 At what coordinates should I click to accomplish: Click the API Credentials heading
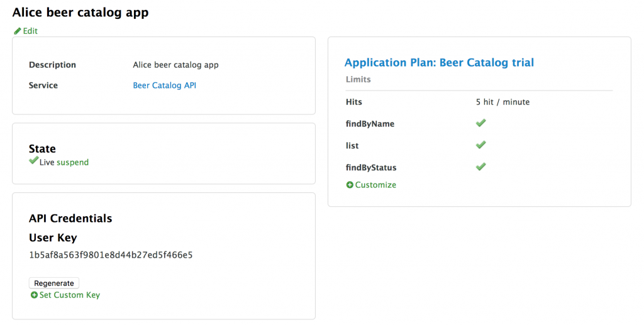click(x=70, y=218)
